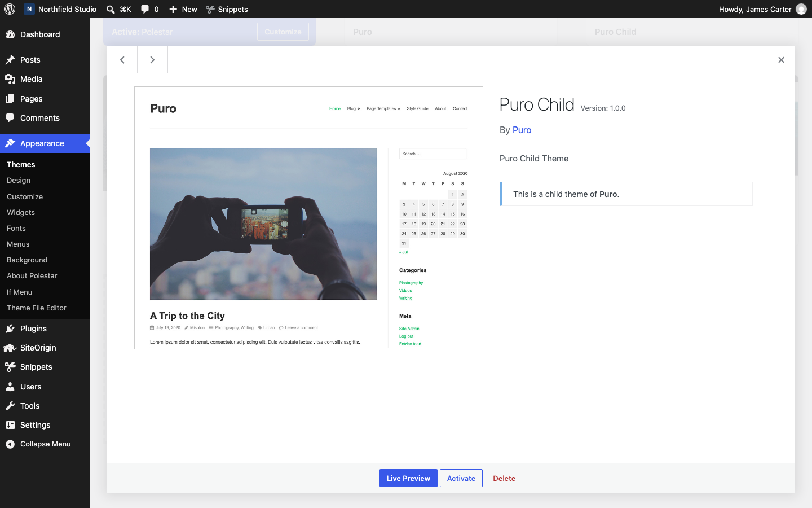Click the Puro Child theme screenshot
812x508 pixels.
(x=308, y=218)
